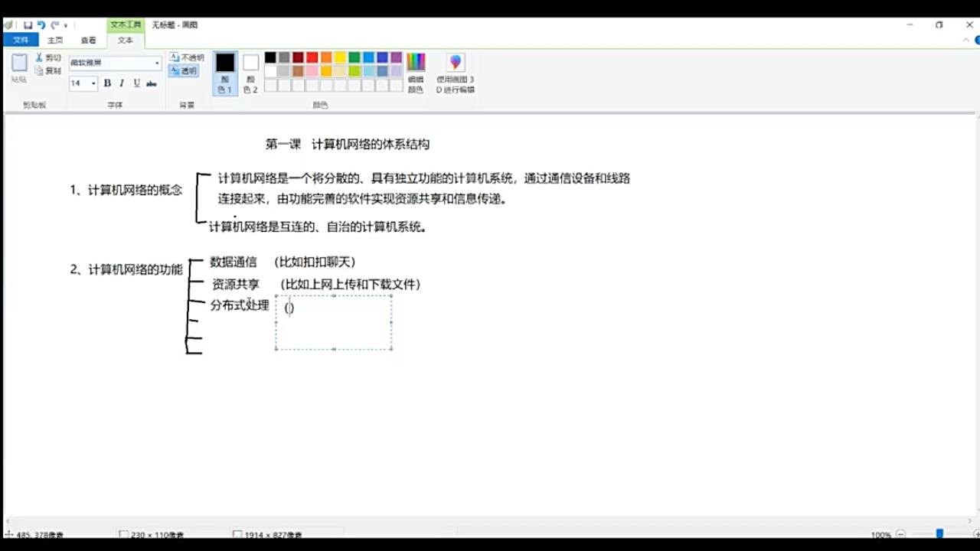Copy the selection with 复制
The height and width of the screenshot is (551, 980).
pyautogui.click(x=48, y=70)
